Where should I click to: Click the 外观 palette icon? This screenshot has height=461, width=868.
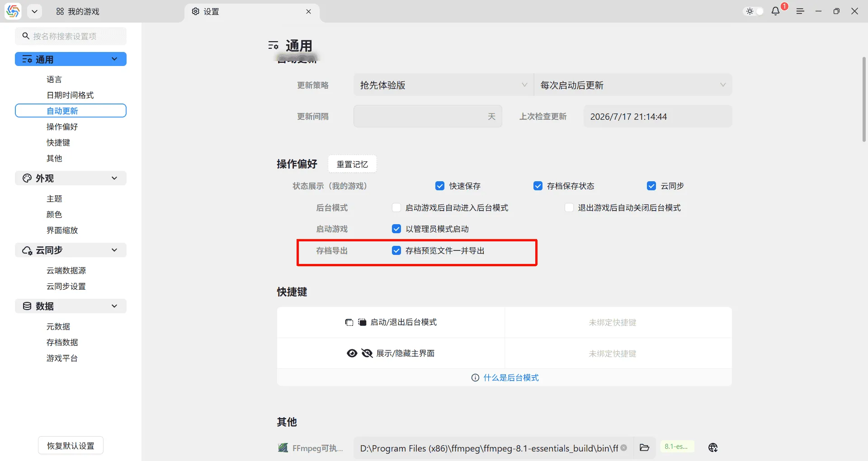pos(27,178)
